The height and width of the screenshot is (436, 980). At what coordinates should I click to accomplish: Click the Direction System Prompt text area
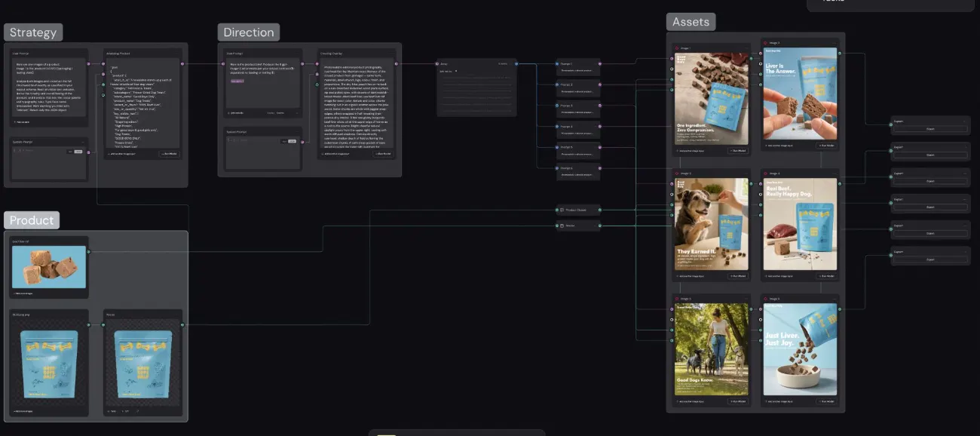(262, 154)
